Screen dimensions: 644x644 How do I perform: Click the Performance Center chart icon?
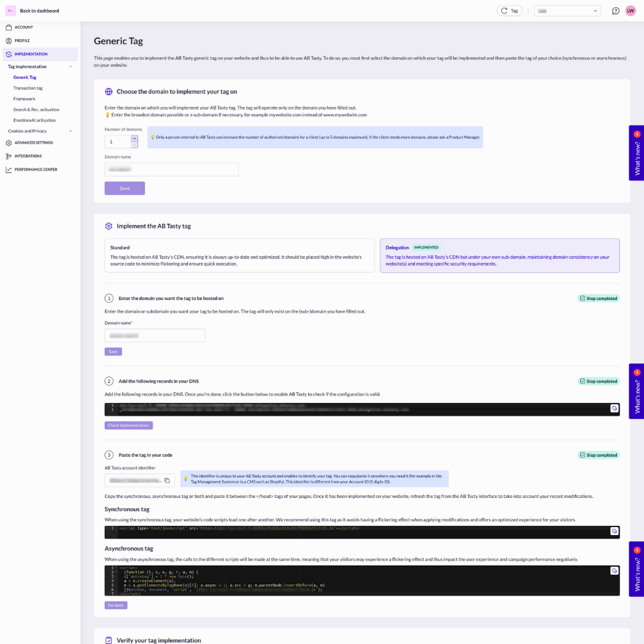(9, 169)
